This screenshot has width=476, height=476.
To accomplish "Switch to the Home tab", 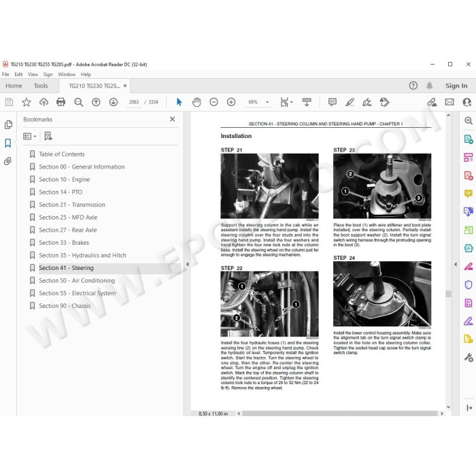I will 14,86.
